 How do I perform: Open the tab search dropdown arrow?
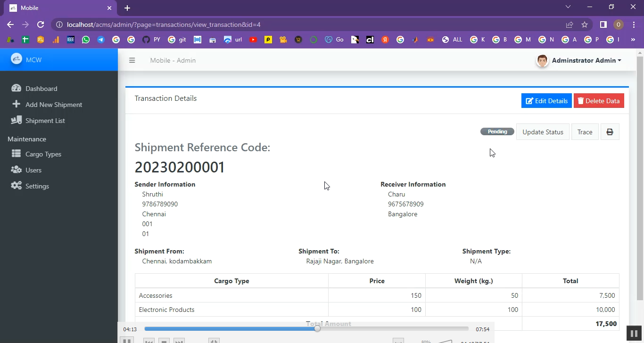(x=568, y=7)
